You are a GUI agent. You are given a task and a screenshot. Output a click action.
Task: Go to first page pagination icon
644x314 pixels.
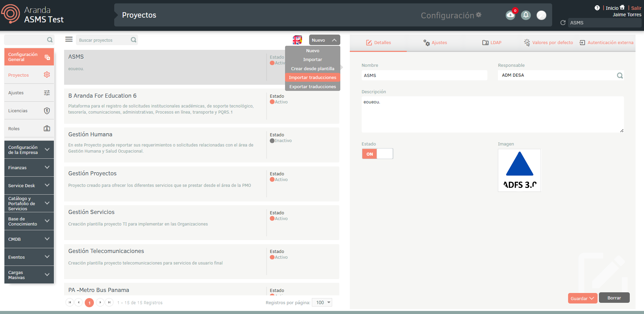tap(70, 302)
